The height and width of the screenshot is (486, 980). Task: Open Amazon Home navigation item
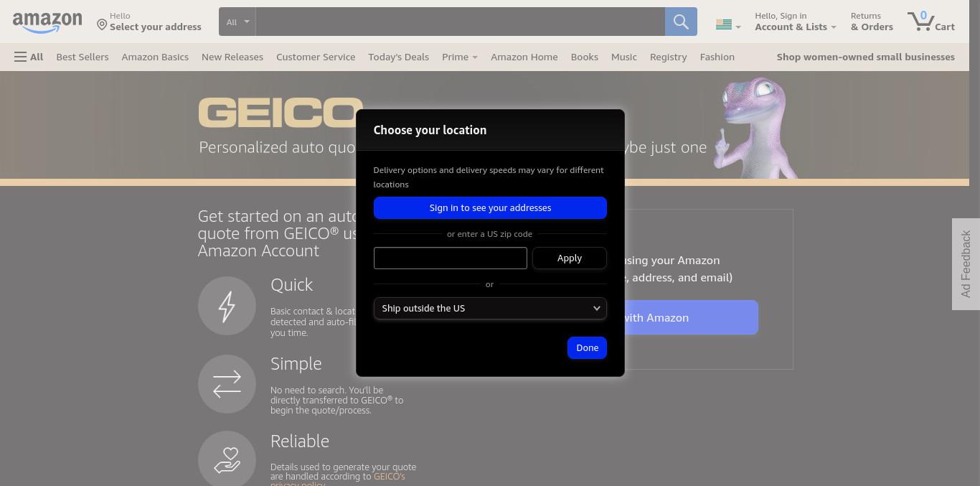(524, 57)
